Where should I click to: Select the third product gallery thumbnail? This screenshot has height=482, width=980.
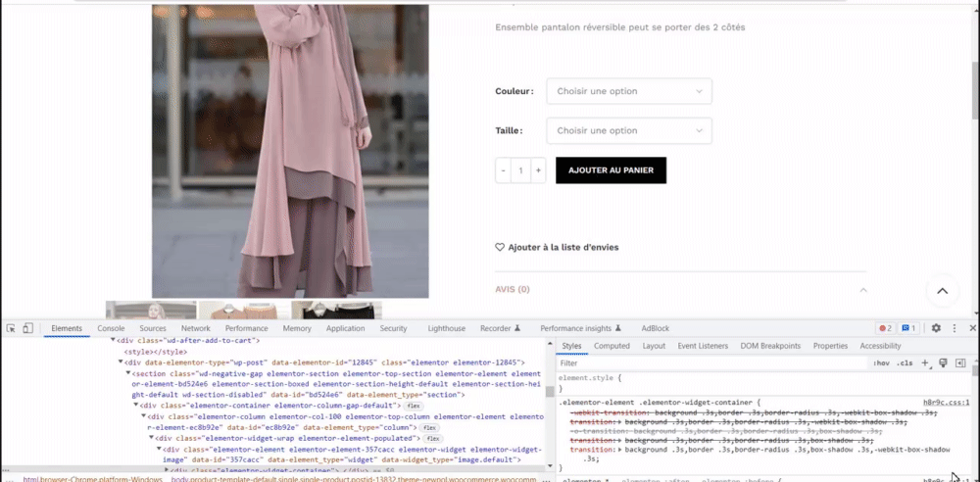click(x=336, y=311)
